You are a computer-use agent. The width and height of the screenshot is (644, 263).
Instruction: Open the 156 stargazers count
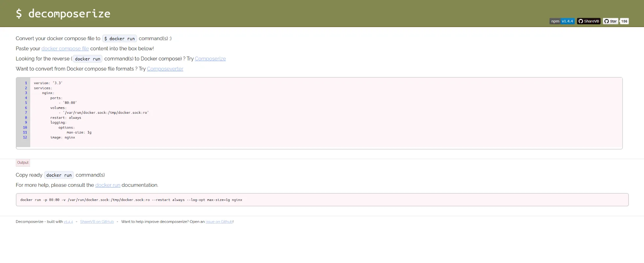tap(624, 21)
